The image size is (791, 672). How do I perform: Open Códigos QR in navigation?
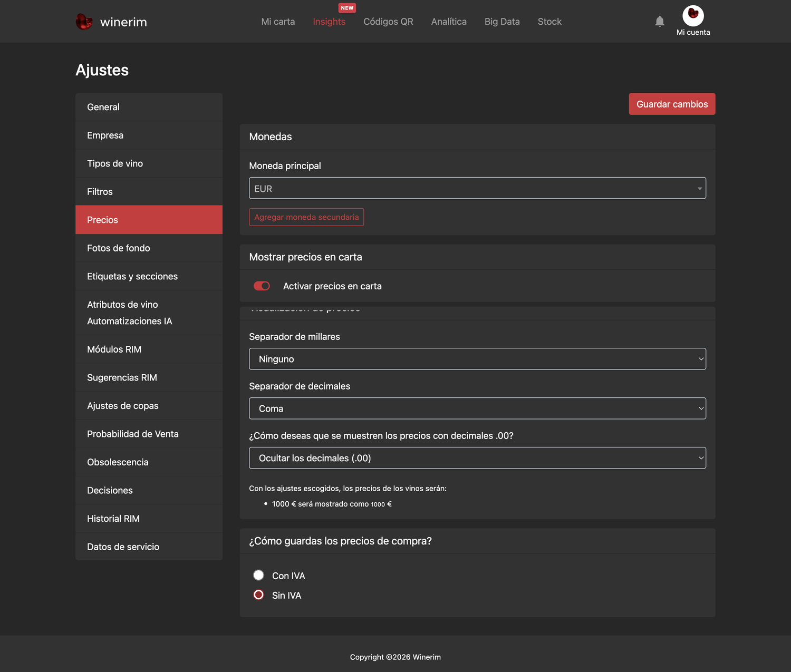pos(388,22)
